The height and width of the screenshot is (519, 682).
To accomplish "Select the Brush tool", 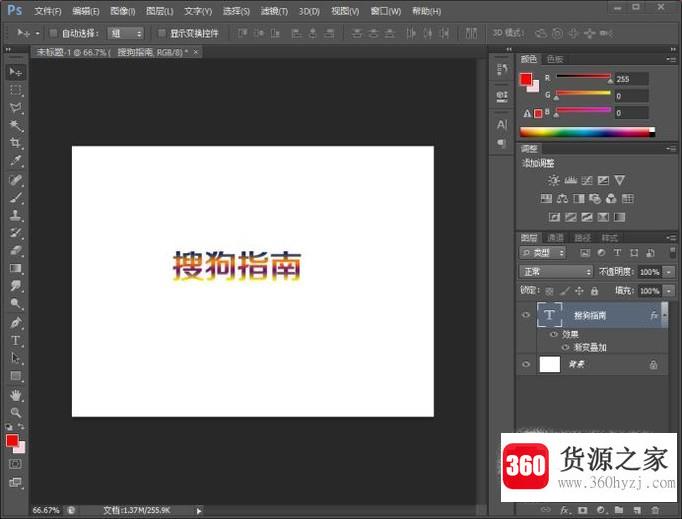I will 16,198.
